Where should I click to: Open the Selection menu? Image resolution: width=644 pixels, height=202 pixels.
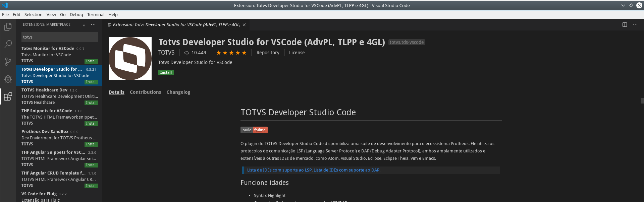33,14
